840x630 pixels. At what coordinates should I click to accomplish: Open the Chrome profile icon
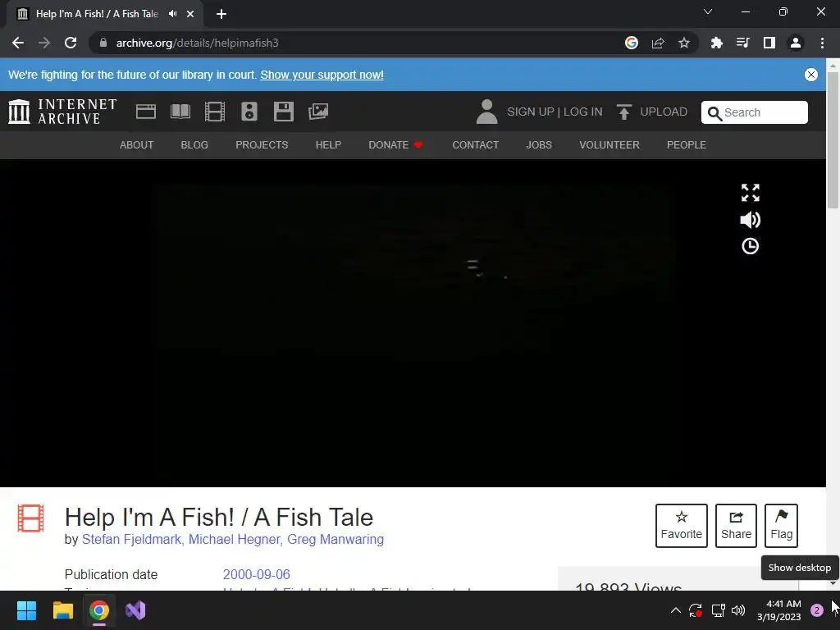[x=796, y=43]
